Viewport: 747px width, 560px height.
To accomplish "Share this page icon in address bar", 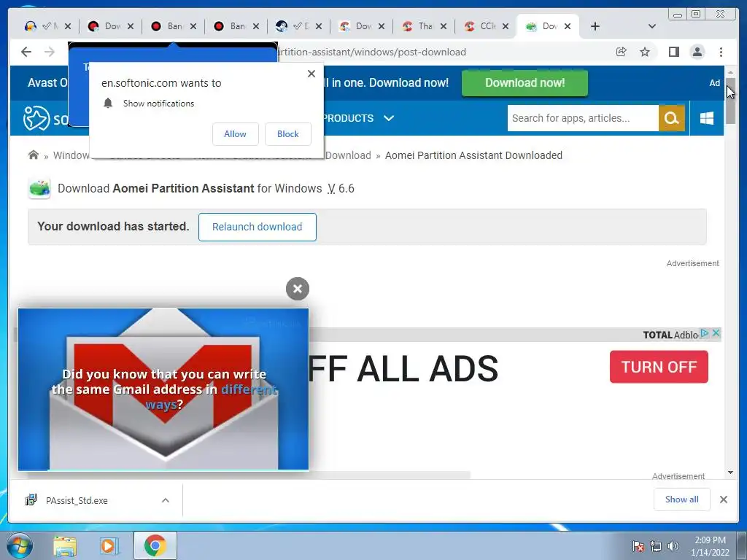I will tap(621, 52).
